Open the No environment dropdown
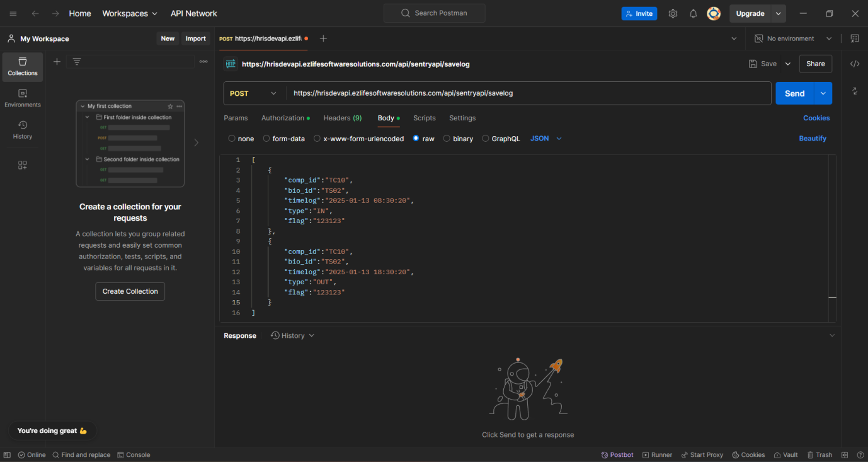 [x=794, y=38]
